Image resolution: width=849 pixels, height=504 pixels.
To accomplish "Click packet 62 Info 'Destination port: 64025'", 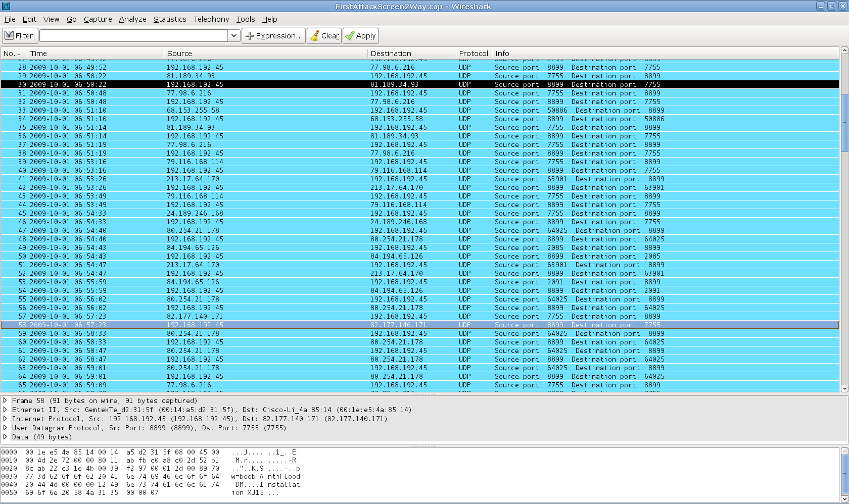I will click(x=618, y=359).
